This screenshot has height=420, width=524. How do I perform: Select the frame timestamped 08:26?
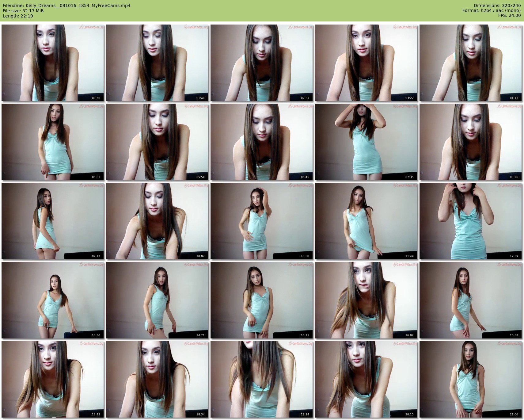click(471, 142)
